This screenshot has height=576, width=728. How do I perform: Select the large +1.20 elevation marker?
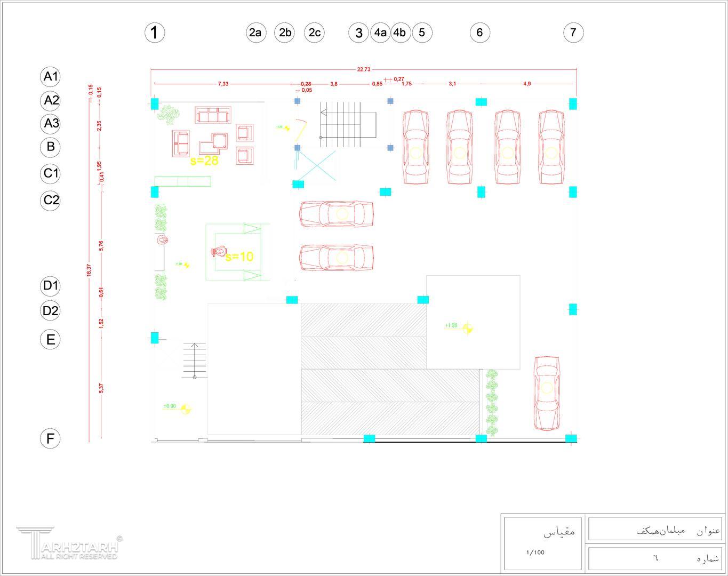click(467, 327)
